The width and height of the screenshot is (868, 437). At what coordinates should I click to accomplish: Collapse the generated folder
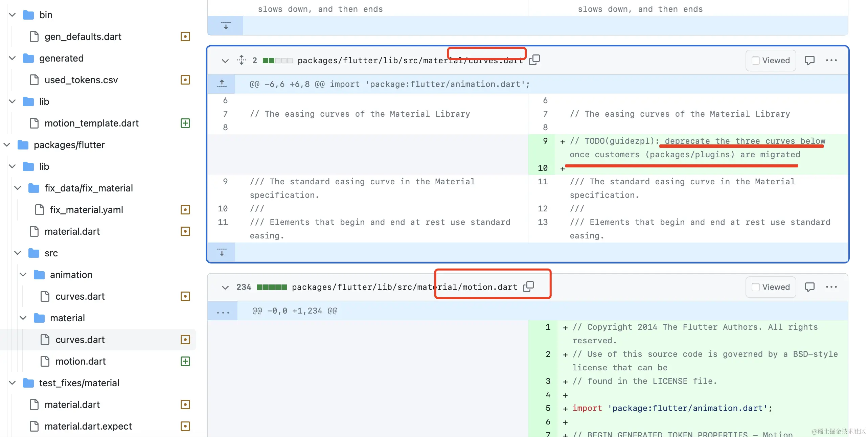[12, 58]
